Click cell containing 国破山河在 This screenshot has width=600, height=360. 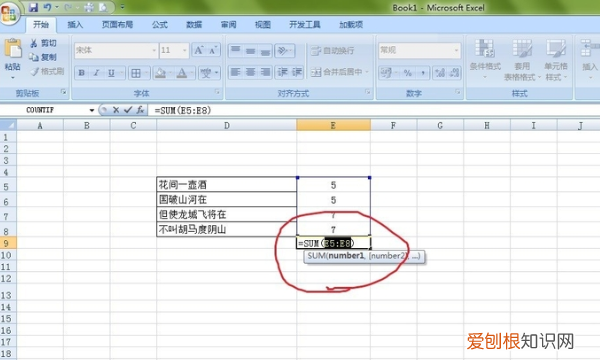pos(227,199)
